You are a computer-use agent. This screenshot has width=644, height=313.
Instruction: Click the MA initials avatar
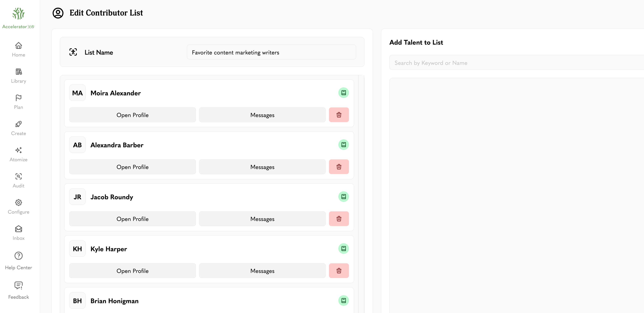(x=77, y=93)
